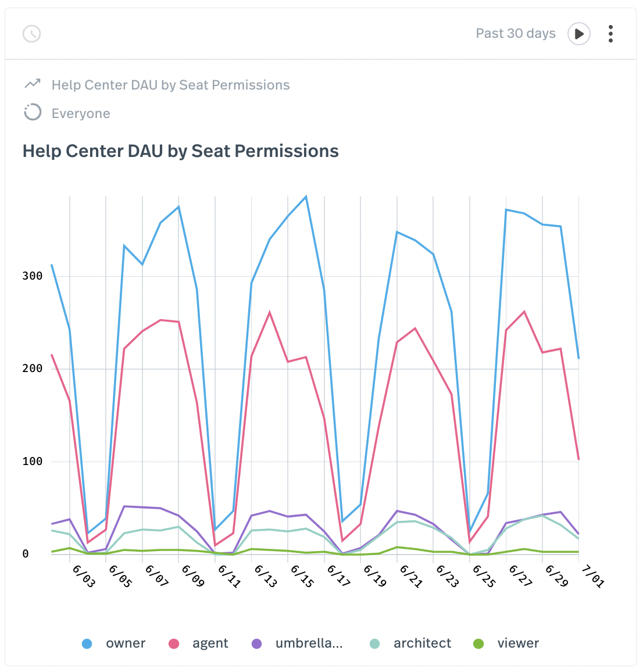
Task: Click the Everyone segment circle icon
Action: pos(33,112)
